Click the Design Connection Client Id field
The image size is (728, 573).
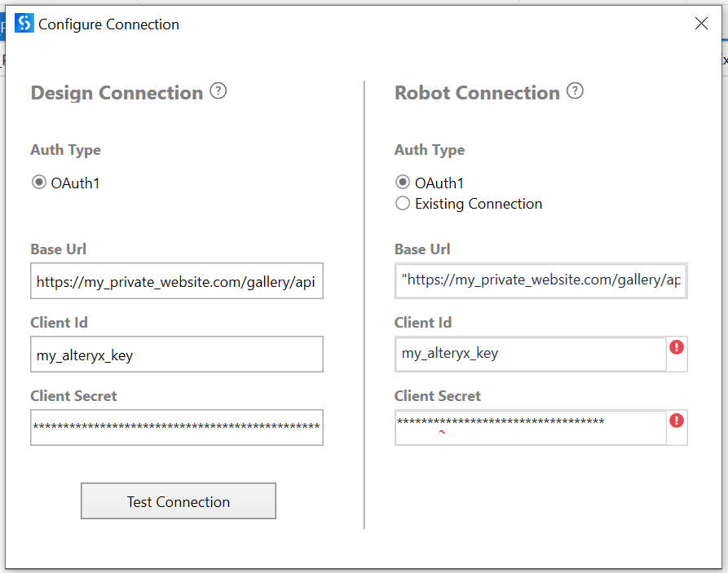pyautogui.click(x=176, y=355)
